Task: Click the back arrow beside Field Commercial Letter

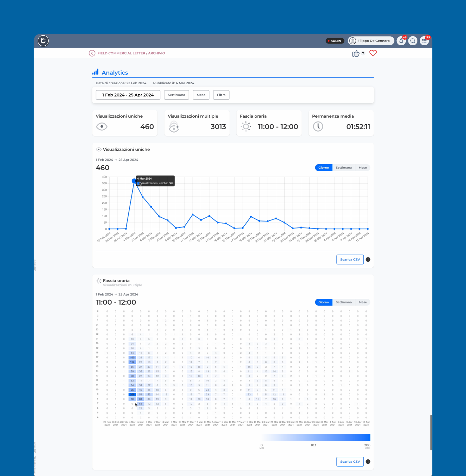Action: [92, 53]
